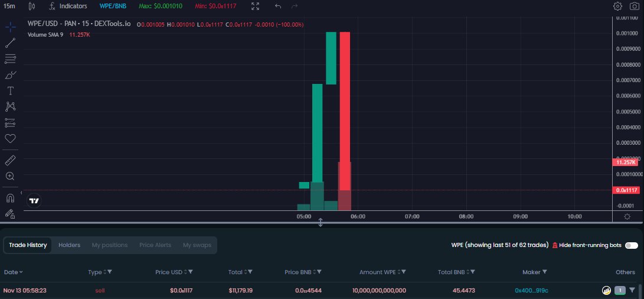
Task: Open the chart patterns tool
Action: pos(10,106)
